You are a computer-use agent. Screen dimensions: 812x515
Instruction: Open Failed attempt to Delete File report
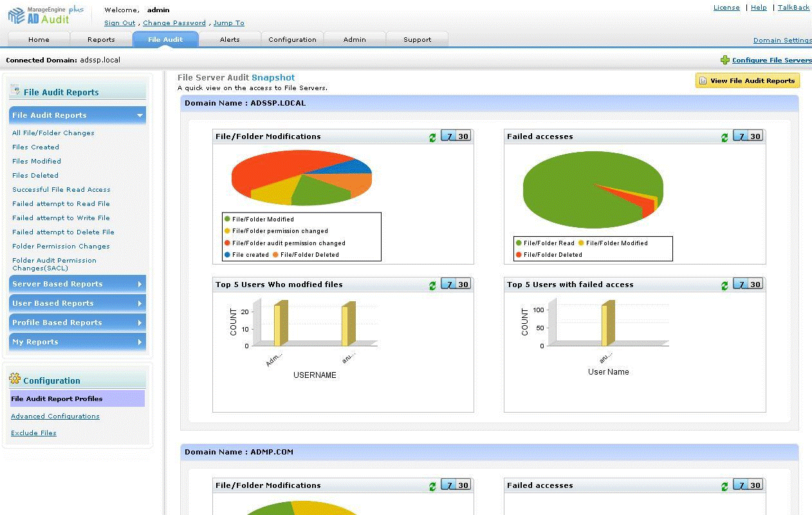click(x=63, y=232)
